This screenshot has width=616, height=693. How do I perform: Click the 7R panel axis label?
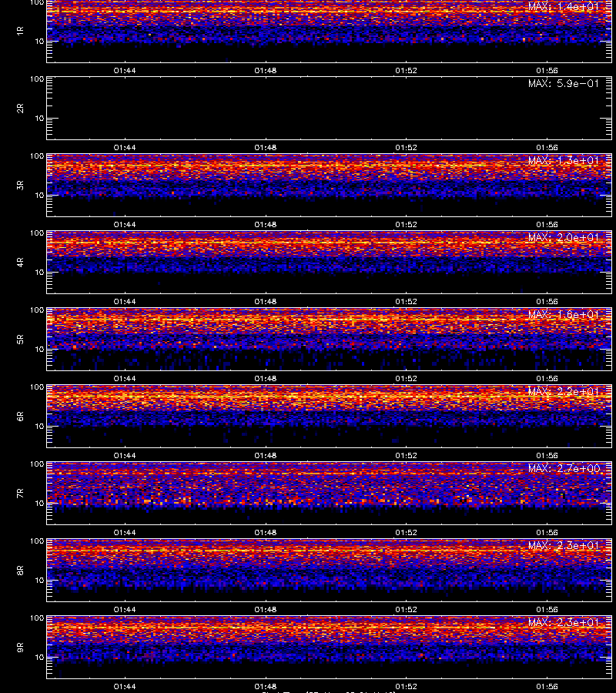20,494
